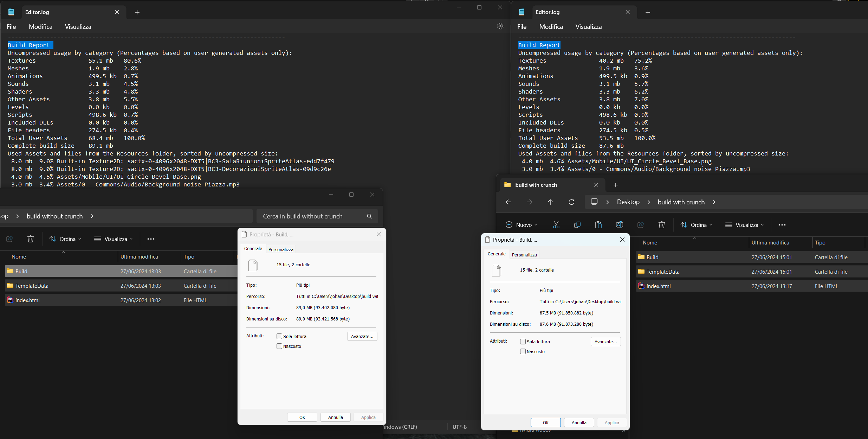Enable Sola lettura in Build properties dialog
The width and height of the screenshot is (868, 439).
(279, 336)
